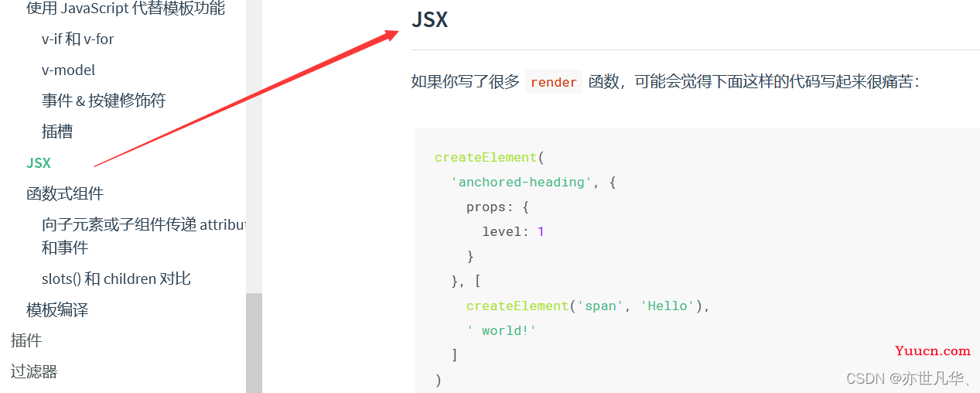Open the 过滤器 sidebar menu item

(34, 371)
